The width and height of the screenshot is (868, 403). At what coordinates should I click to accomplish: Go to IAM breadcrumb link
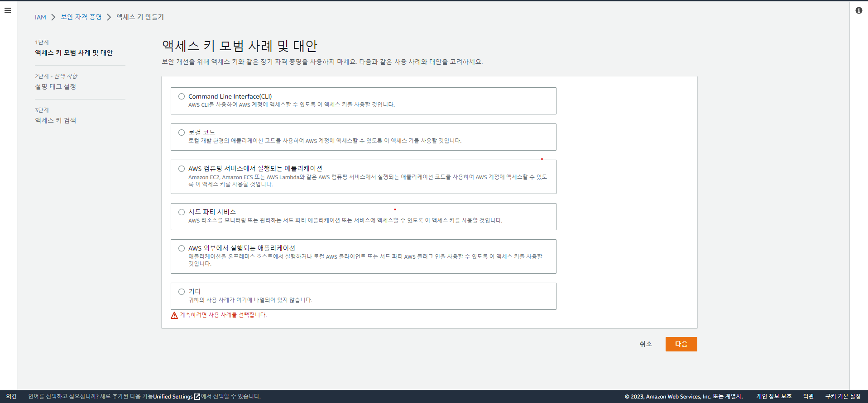pyautogui.click(x=40, y=17)
